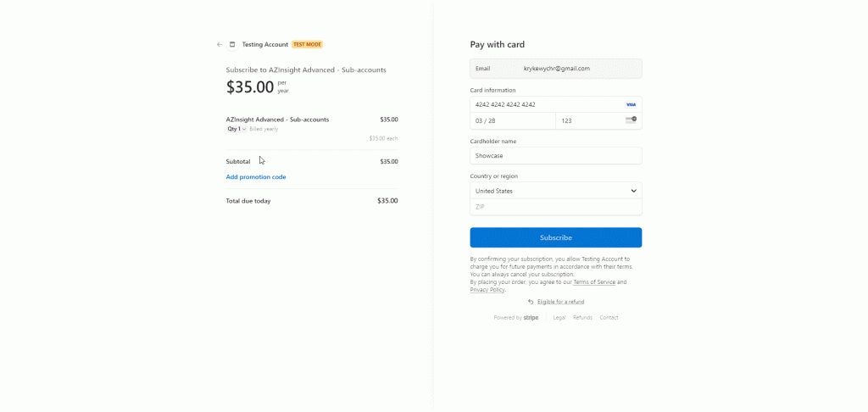Image resolution: width=868 pixels, height=412 pixels.
Task: Click the $35.00 per year price
Action: point(258,87)
